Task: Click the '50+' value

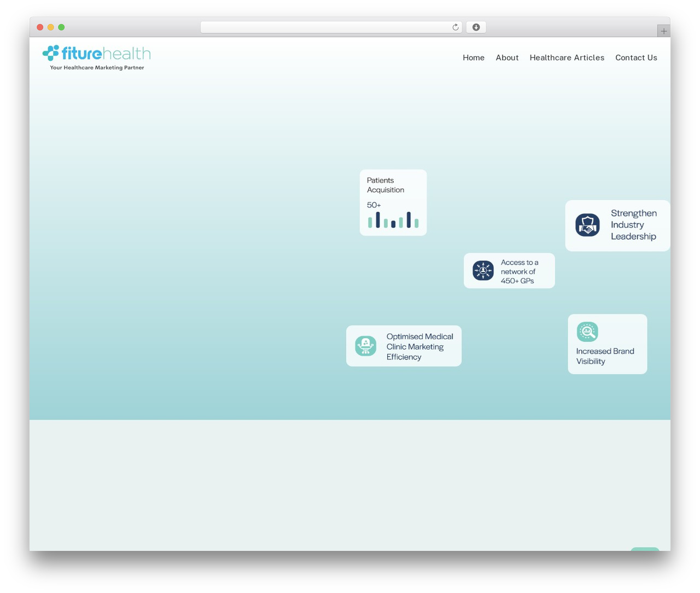Action: click(x=374, y=205)
